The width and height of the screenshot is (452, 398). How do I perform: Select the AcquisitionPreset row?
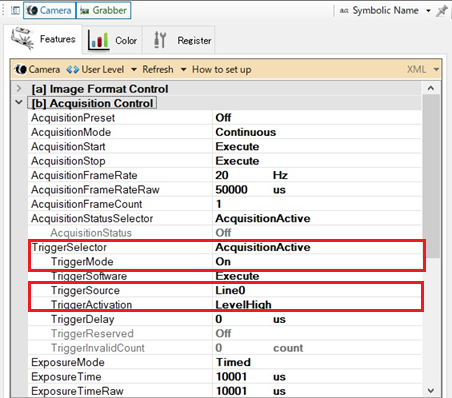click(x=225, y=118)
